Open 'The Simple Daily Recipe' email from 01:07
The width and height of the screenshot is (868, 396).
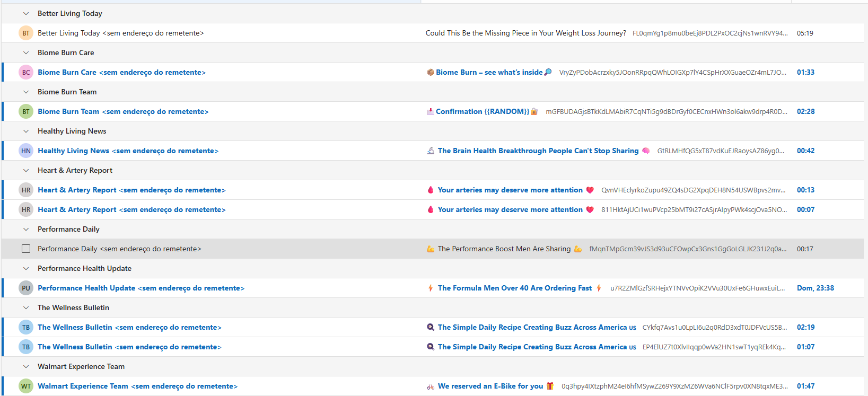[531, 347]
